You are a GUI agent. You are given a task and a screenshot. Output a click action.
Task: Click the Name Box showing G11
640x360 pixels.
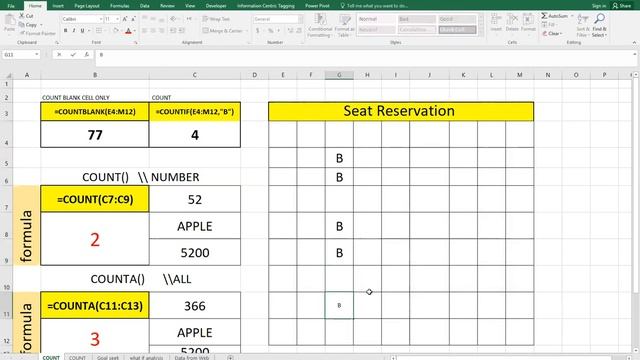click(x=21, y=54)
